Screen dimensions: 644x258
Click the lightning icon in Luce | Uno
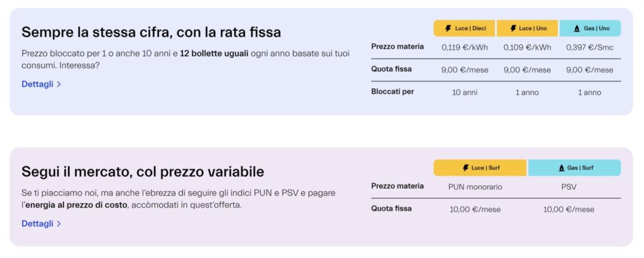513,28
